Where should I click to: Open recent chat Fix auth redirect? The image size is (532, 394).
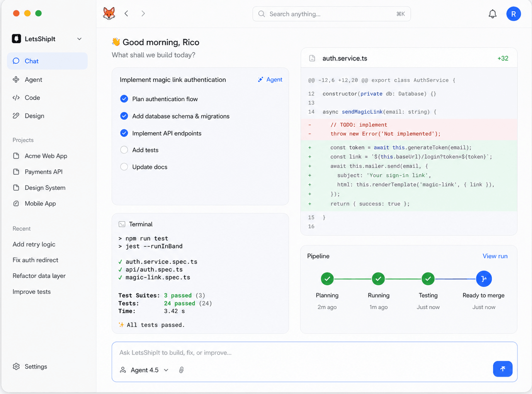[x=36, y=260]
